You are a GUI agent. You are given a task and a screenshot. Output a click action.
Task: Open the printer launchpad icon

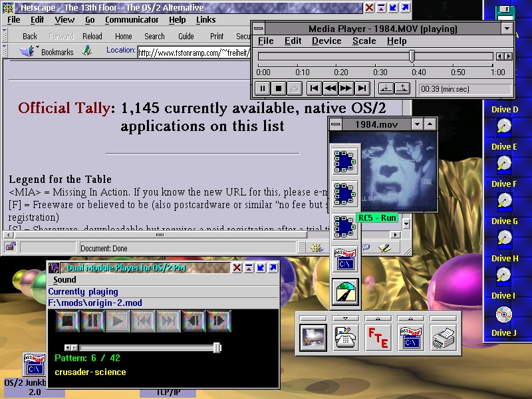click(x=443, y=338)
